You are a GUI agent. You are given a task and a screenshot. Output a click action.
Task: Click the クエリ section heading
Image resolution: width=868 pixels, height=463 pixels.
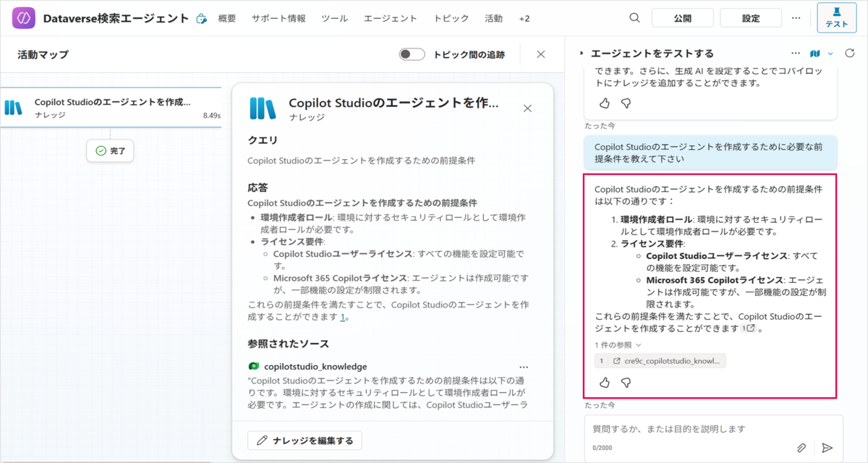(263, 140)
